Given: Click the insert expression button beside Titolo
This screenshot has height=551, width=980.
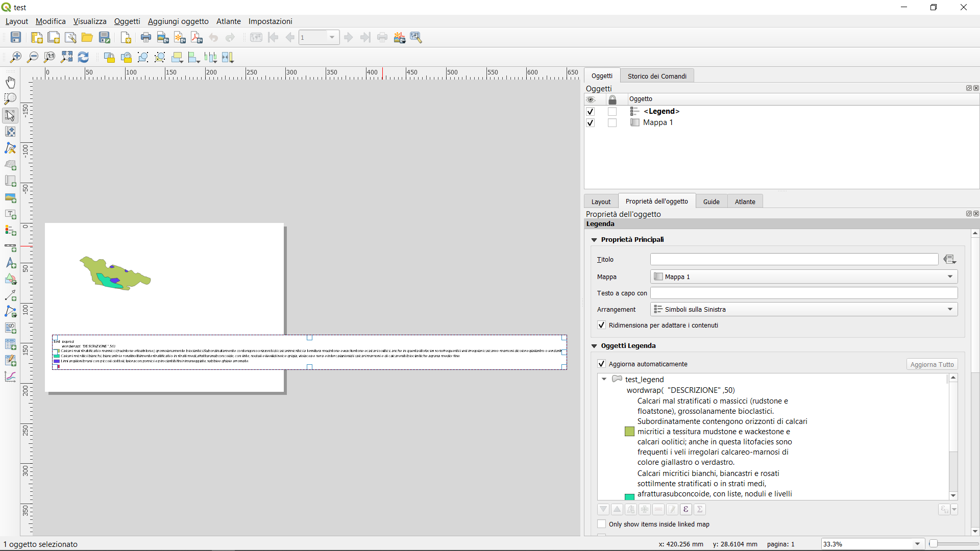Looking at the screenshot, I should pos(949,260).
